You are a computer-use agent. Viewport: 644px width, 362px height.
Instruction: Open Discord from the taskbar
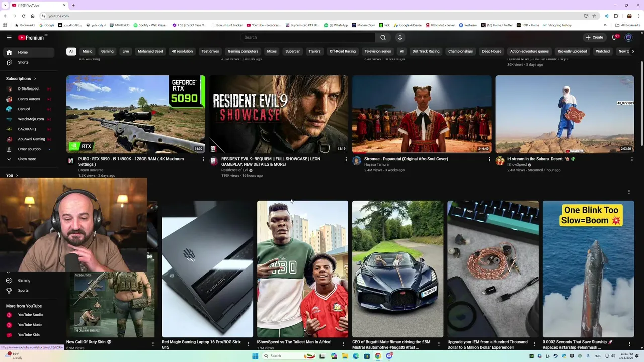389,356
